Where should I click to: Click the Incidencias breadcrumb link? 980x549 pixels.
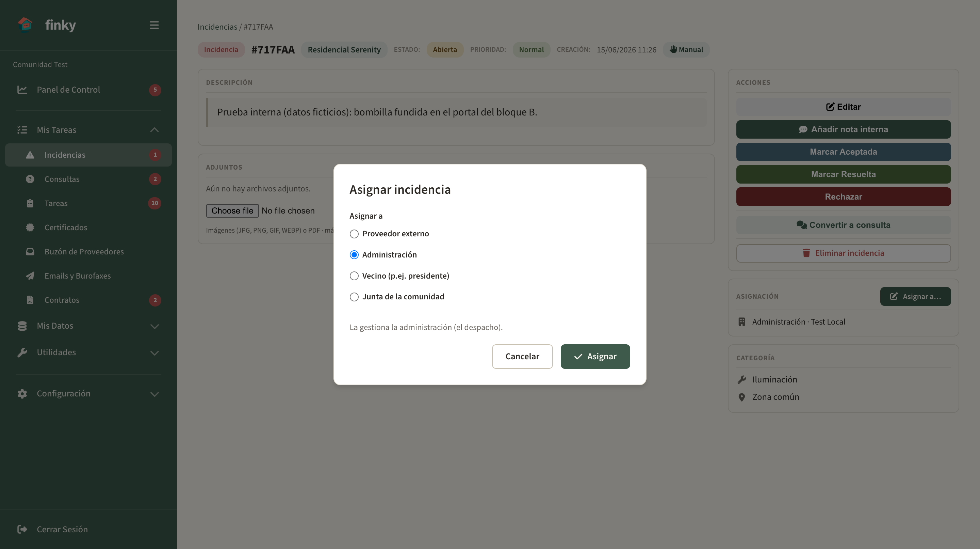(x=217, y=27)
